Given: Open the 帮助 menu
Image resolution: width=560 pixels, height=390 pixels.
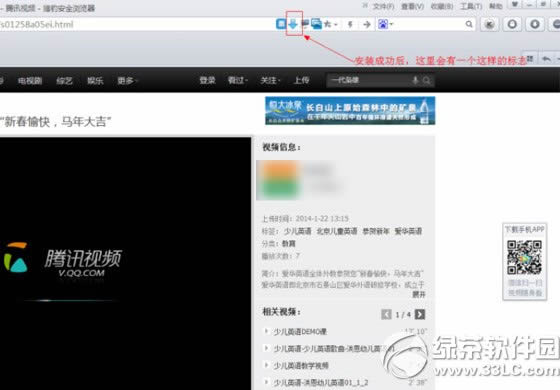Looking at the screenshot, I should pos(496,6).
